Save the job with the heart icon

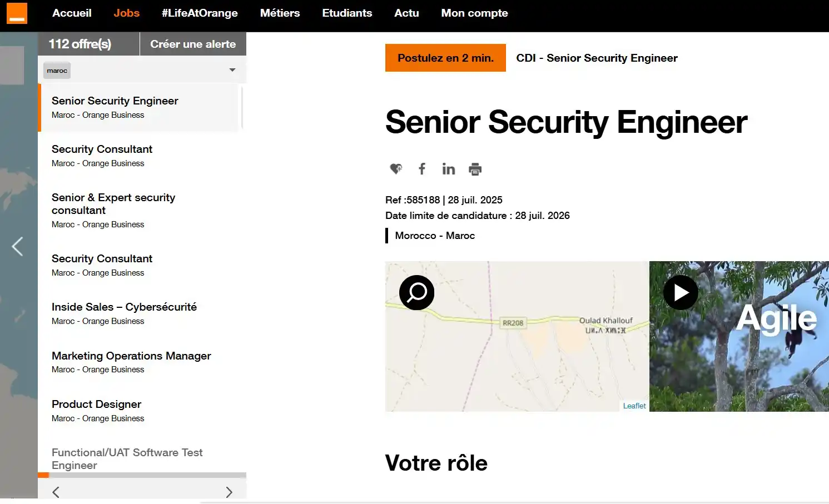(396, 169)
